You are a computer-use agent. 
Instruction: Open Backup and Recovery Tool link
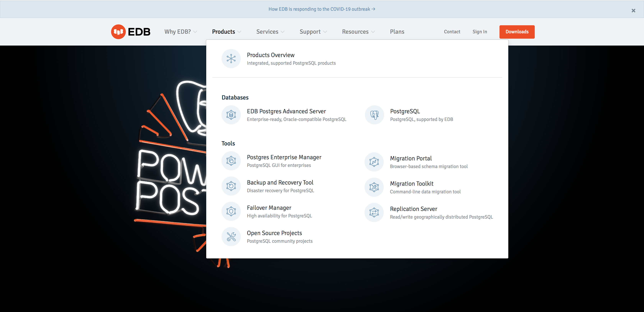point(280,182)
